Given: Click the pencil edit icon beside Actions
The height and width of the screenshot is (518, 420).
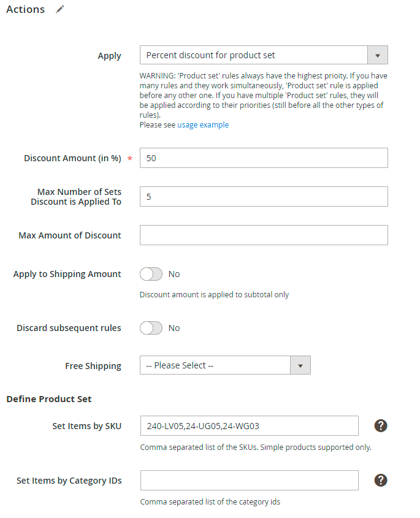Looking at the screenshot, I should pos(59,10).
